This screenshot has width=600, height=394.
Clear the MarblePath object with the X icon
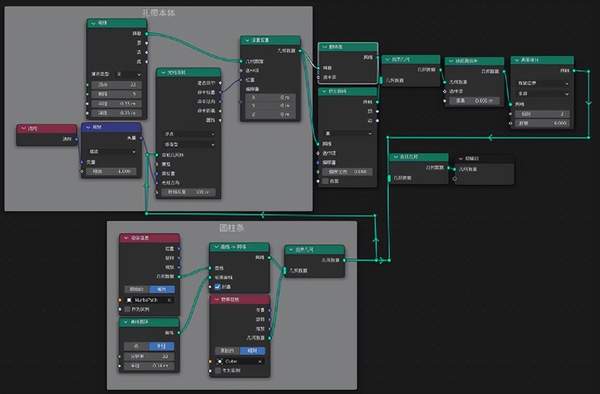click(170, 300)
